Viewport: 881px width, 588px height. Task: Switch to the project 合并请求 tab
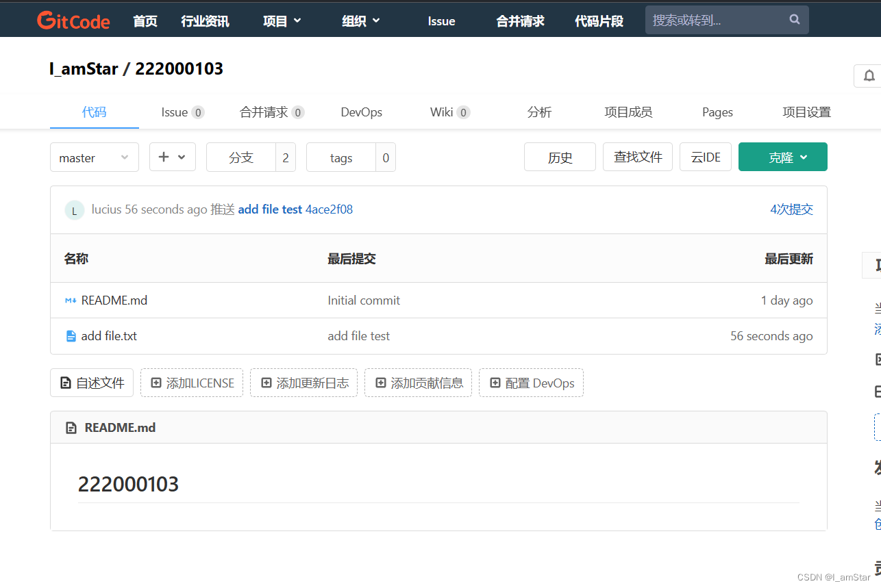click(x=272, y=112)
